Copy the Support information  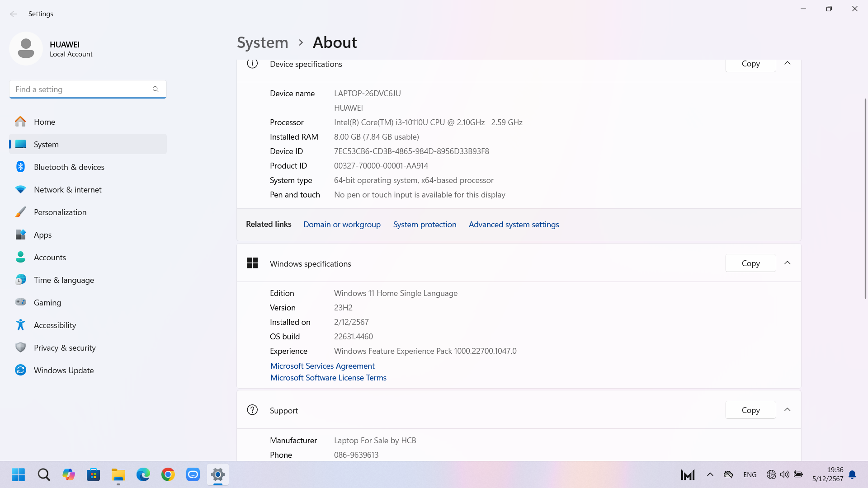coord(750,410)
